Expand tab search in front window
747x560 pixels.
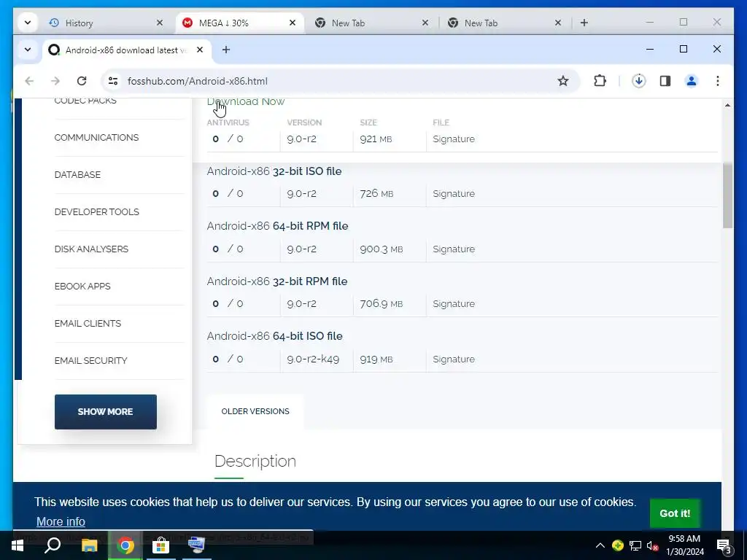[x=28, y=50]
